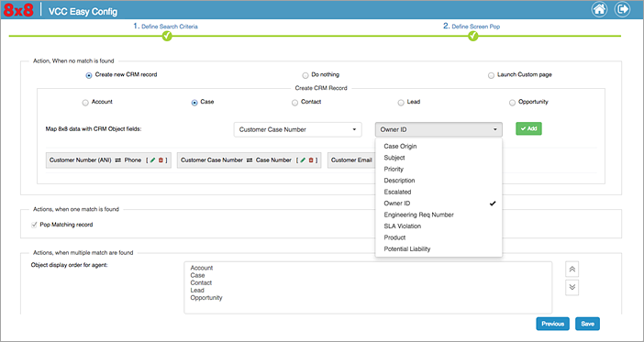Image resolution: width=644 pixels, height=342 pixels.
Task: Edit the Customer Number (ANI) Phone mapping
Action: coord(152,160)
